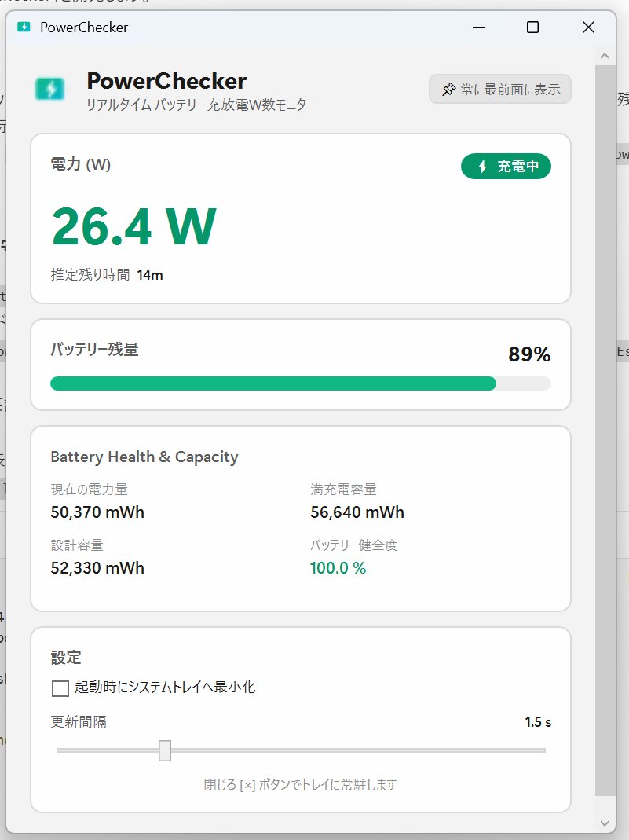Click the 更新間隔 slider thumb
This screenshot has width=629, height=840.
point(165,750)
